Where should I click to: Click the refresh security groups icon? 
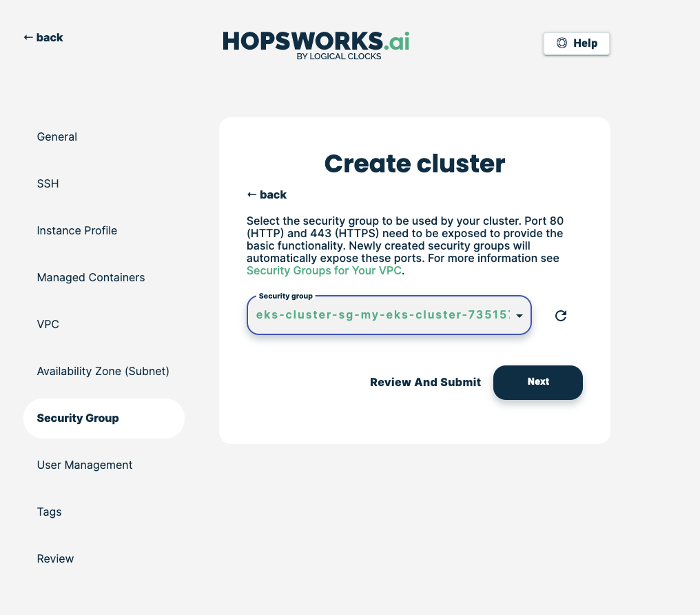click(561, 316)
